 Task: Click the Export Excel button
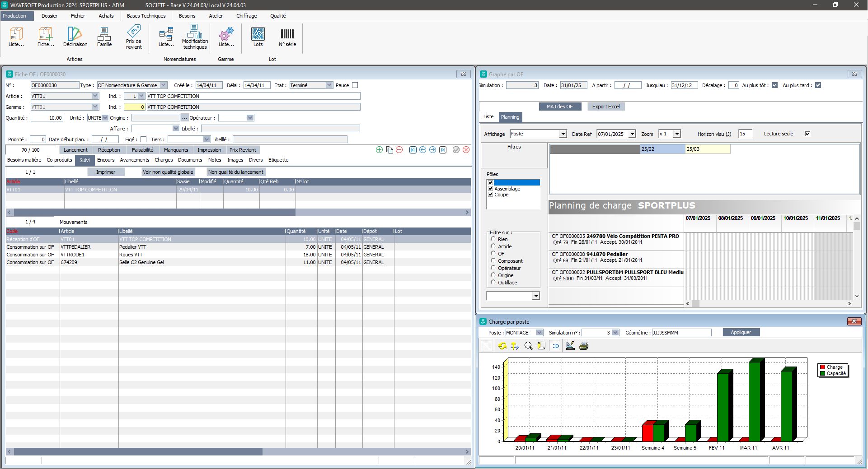point(605,107)
